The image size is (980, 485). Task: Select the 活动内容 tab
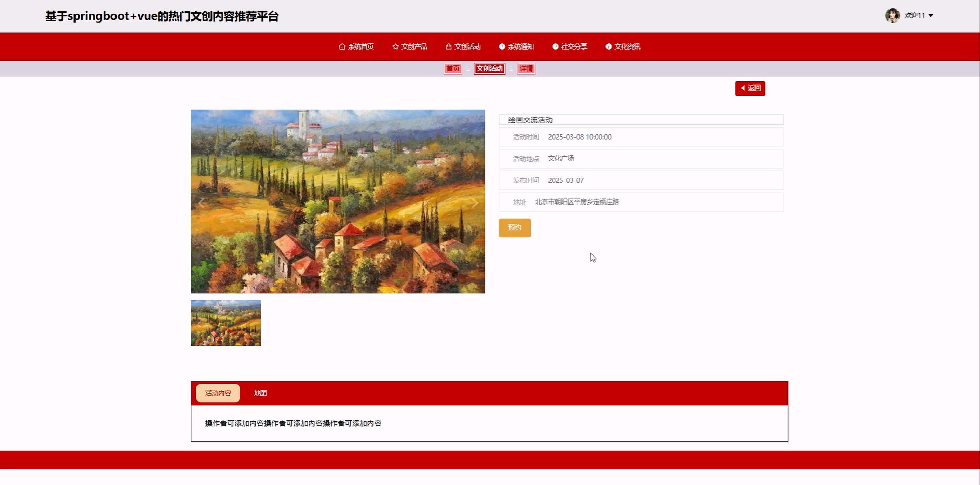point(218,393)
